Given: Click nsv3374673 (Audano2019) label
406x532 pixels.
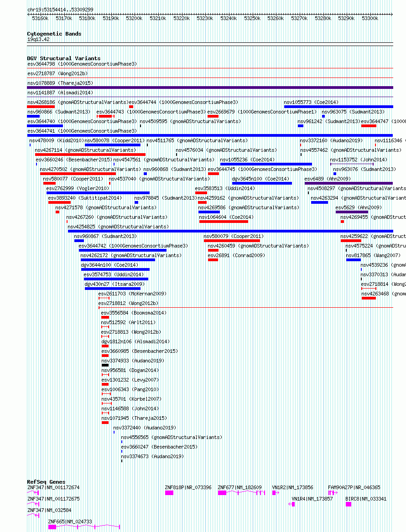Looking at the screenshot, I should click(x=152, y=457).
